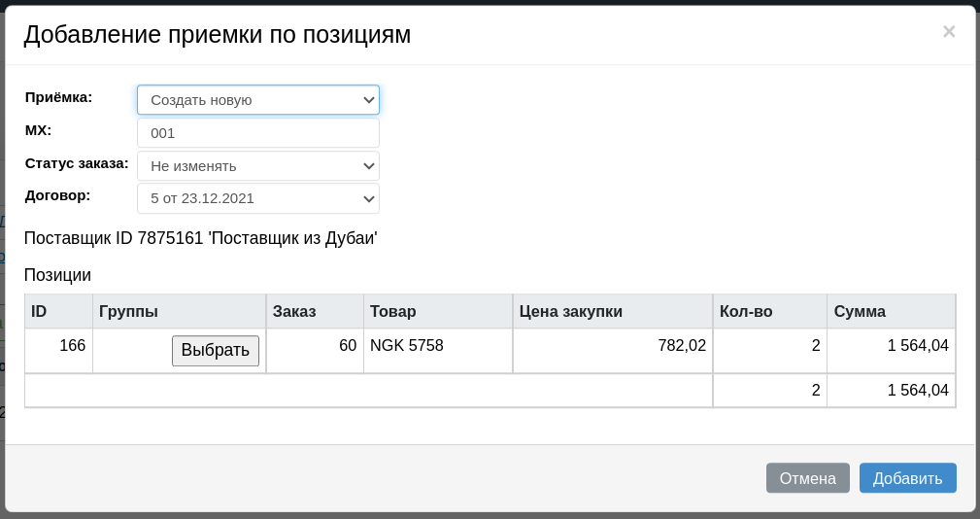Open the Договор dropdown with 5 от 23.12.2021
This screenshot has height=519, width=980.
click(x=258, y=198)
